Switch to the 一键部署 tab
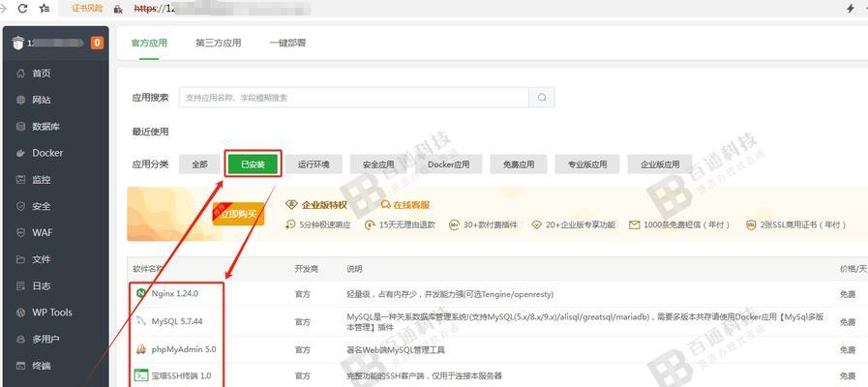The image size is (868, 387). (x=287, y=43)
